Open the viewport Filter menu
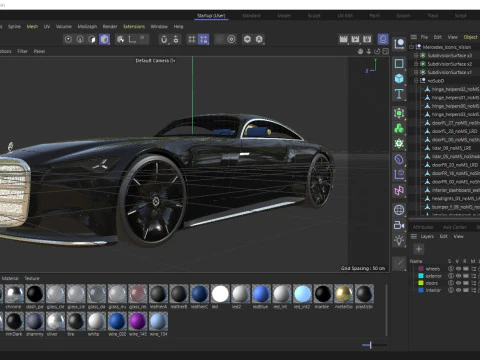 22,51
